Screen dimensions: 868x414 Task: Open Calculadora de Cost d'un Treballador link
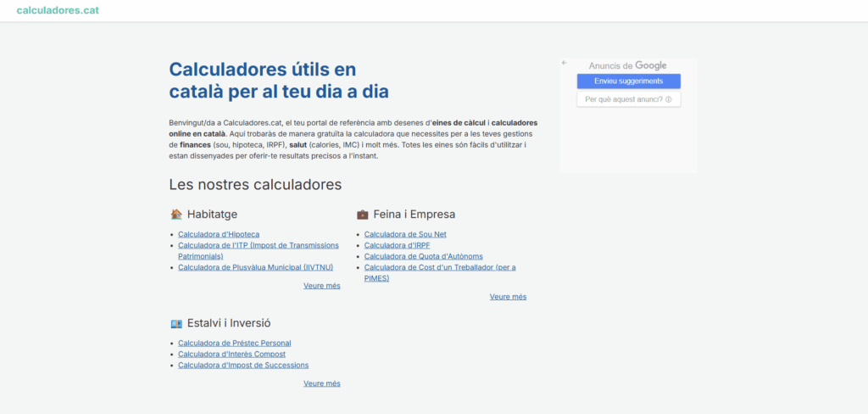click(x=440, y=272)
